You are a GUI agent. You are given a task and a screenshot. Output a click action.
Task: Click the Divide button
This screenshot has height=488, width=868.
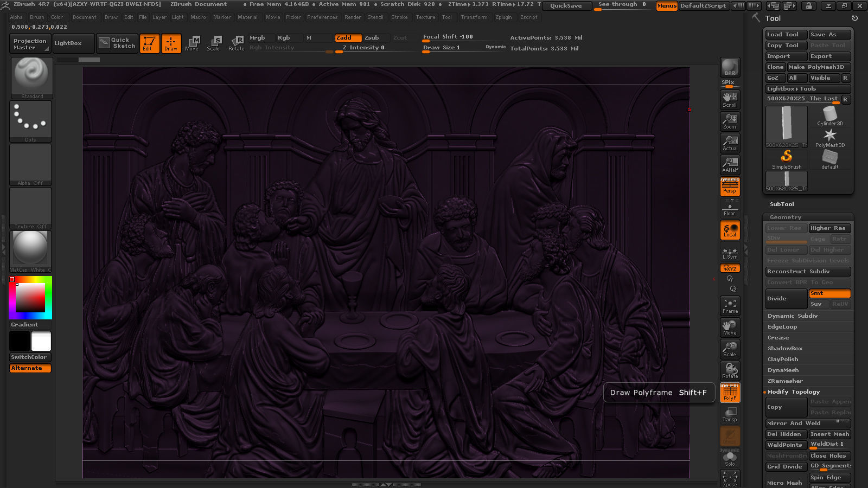786,299
